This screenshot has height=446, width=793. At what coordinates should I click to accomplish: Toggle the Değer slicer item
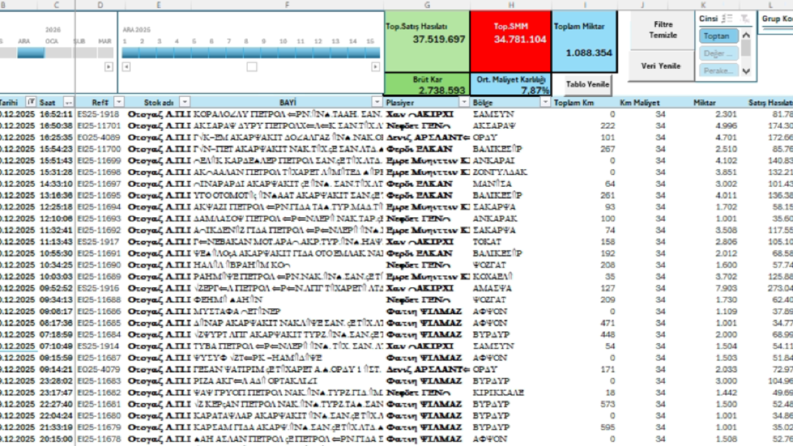click(719, 53)
